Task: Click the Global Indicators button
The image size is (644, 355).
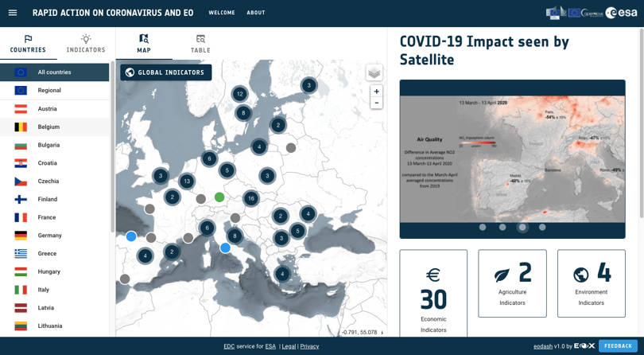Action: tap(166, 72)
